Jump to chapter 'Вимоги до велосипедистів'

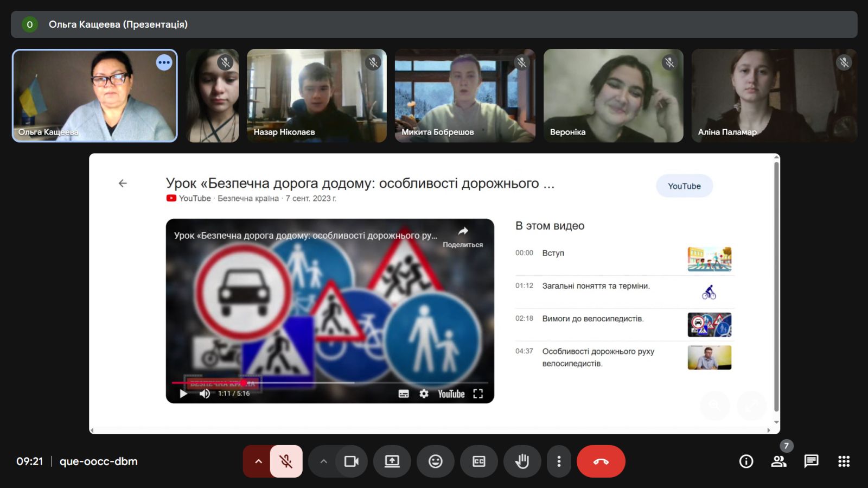pos(592,319)
